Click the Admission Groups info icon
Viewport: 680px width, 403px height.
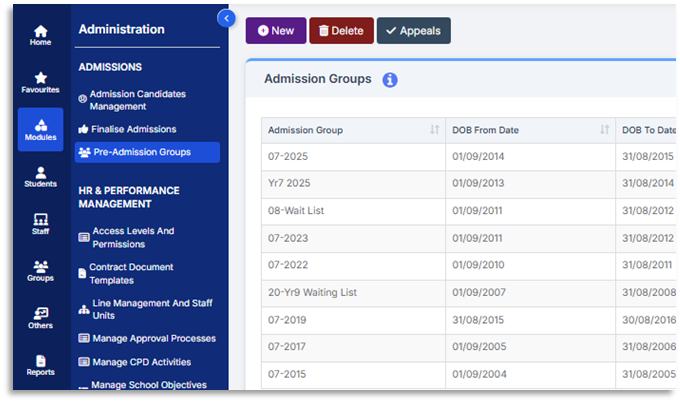390,80
